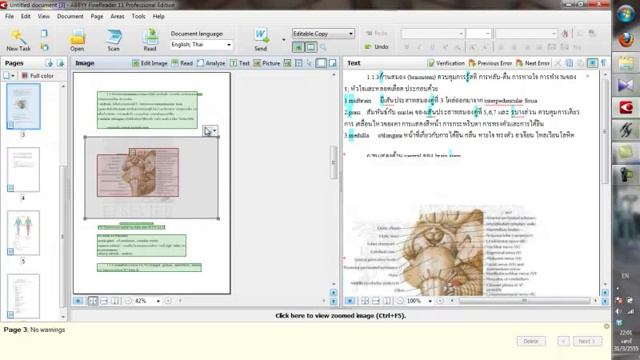Screen dimensions: 640x360
Task: Open the Document menu
Action: [x=70, y=16]
